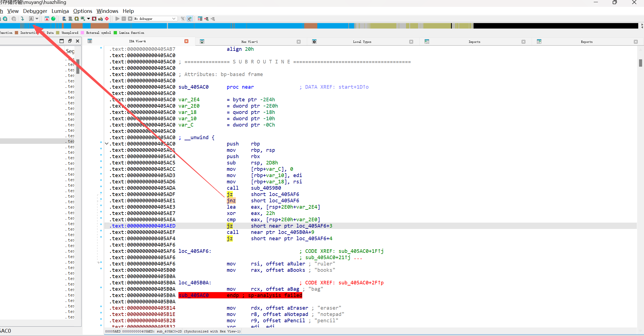
Task: Open dropdown arrow beside text search icon
Action: coord(37,19)
